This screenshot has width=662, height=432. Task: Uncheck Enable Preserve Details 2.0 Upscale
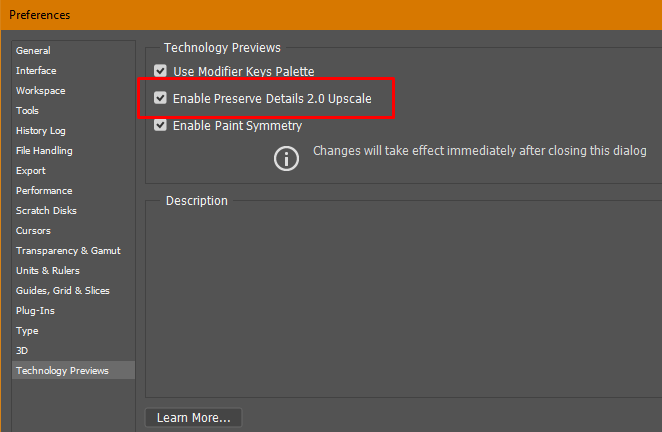160,98
